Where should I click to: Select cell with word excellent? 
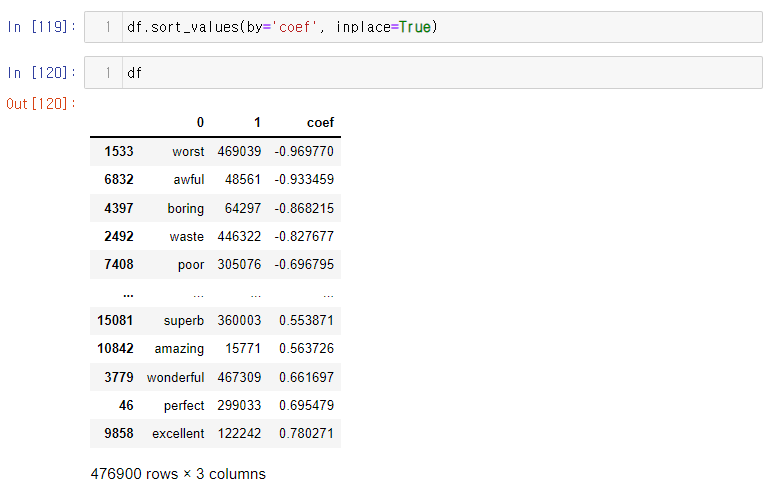pos(178,433)
